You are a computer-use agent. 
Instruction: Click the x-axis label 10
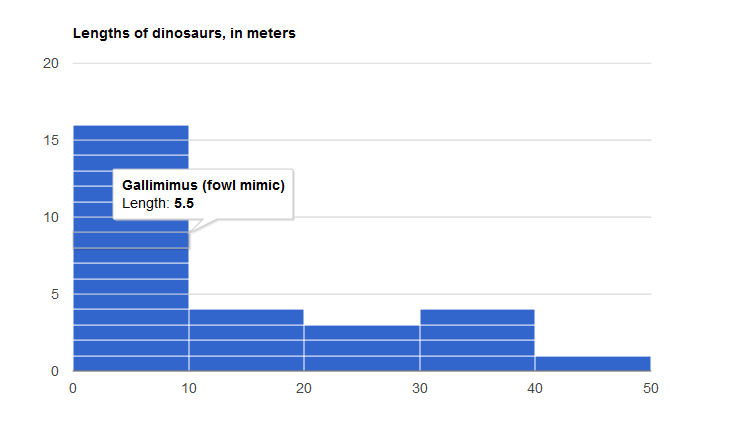click(x=188, y=388)
